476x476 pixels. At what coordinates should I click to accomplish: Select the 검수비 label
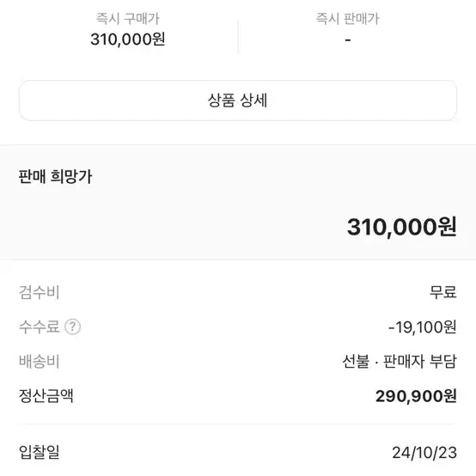coord(40,292)
